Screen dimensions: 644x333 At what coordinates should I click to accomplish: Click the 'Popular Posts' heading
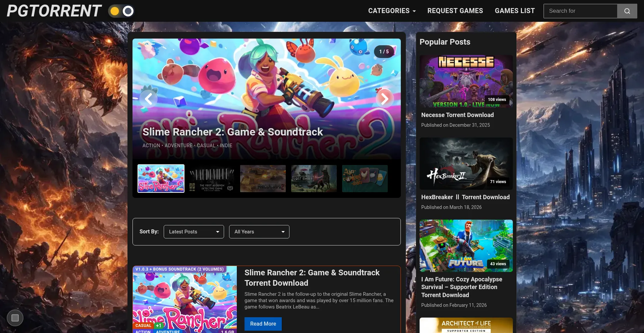click(445, 42)
